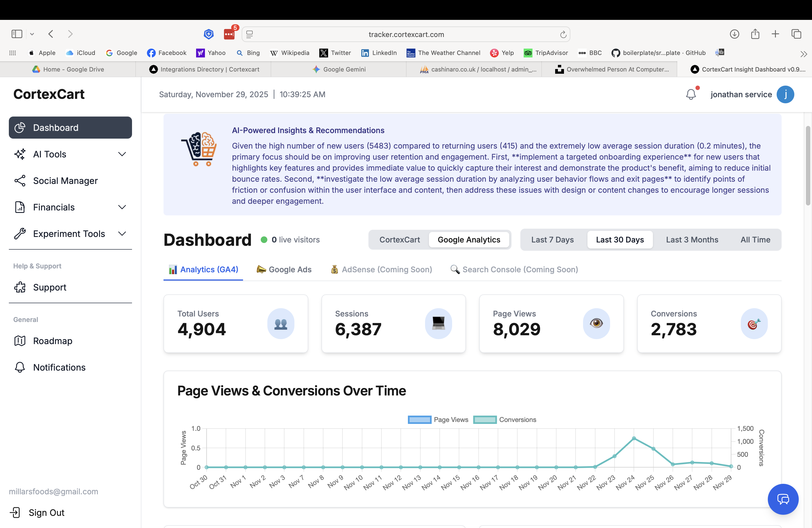Expand the Experiment Tools section

pos(122,234)
